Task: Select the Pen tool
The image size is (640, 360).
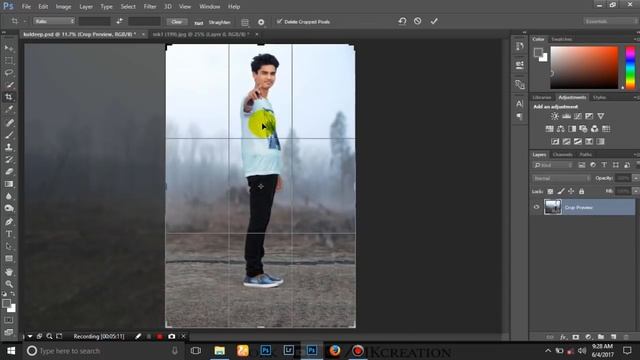Action: pos(9,222)
